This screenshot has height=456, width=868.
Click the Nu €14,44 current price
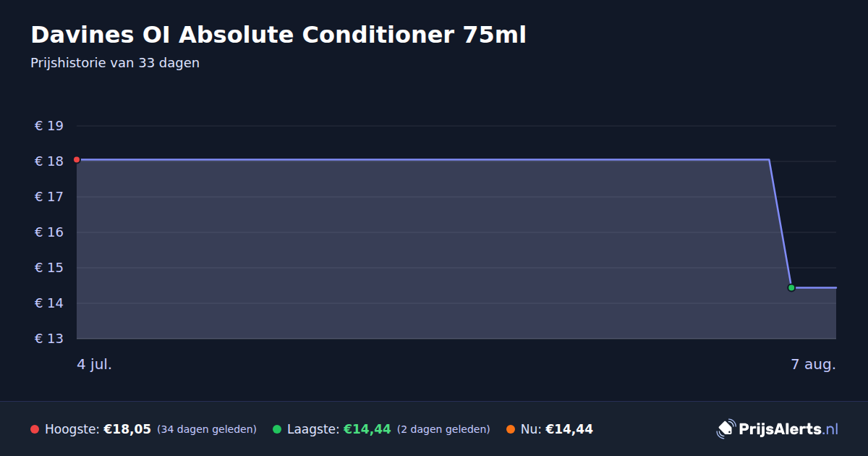tap(569, 429)
